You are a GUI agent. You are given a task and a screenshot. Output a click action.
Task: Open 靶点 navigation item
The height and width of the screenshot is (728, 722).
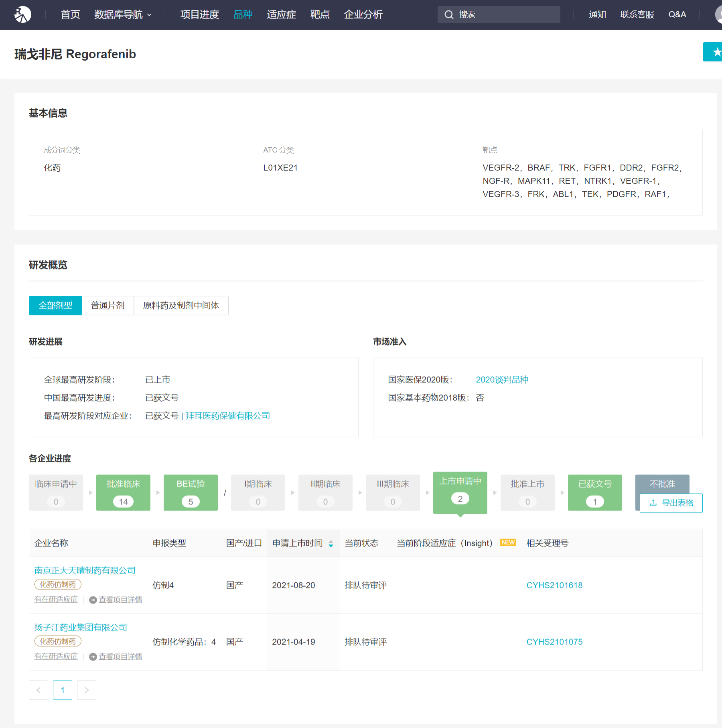[x=320, y=15]
